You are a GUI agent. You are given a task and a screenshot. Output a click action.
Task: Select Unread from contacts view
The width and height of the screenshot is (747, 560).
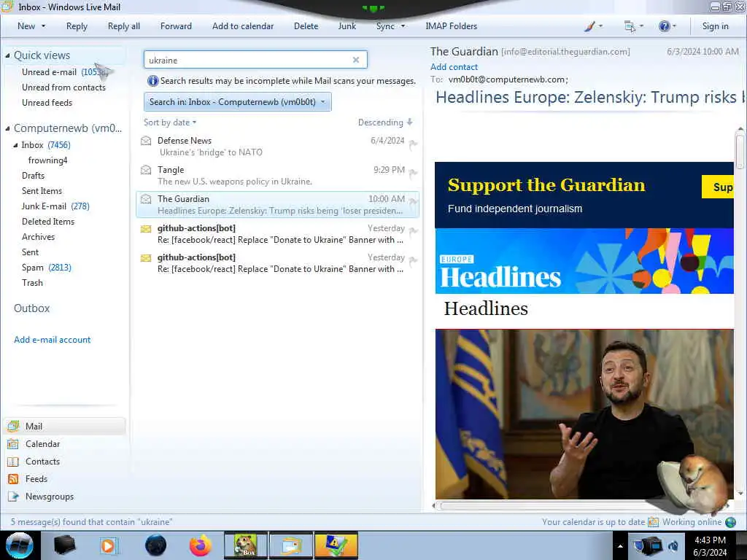pyautogui.click(x=64, y=87)
